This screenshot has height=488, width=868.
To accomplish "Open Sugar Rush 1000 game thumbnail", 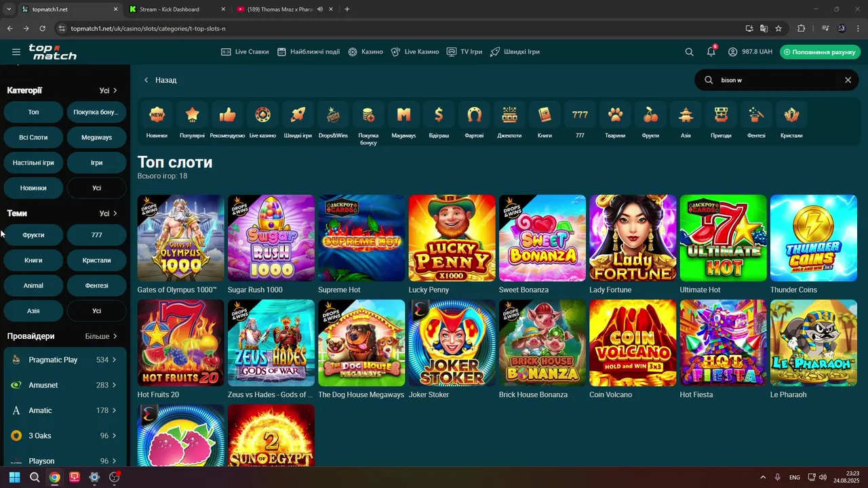I will tap(271, 238).
